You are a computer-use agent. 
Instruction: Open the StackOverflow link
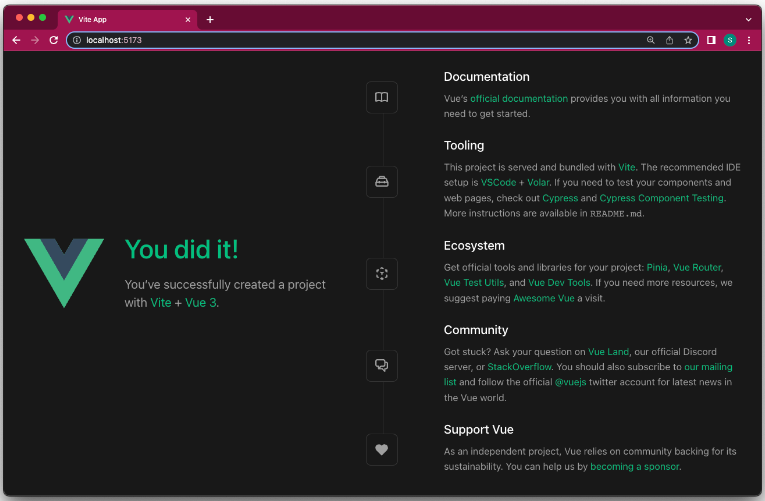coord(519,367)
